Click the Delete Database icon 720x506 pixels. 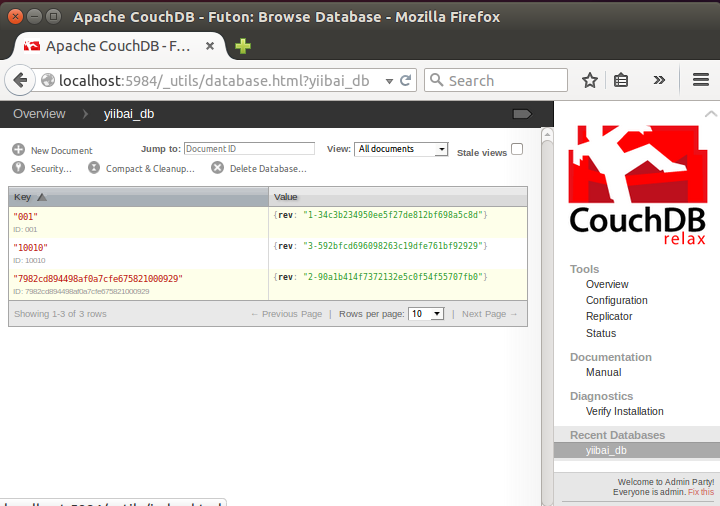tap(217, 169)
